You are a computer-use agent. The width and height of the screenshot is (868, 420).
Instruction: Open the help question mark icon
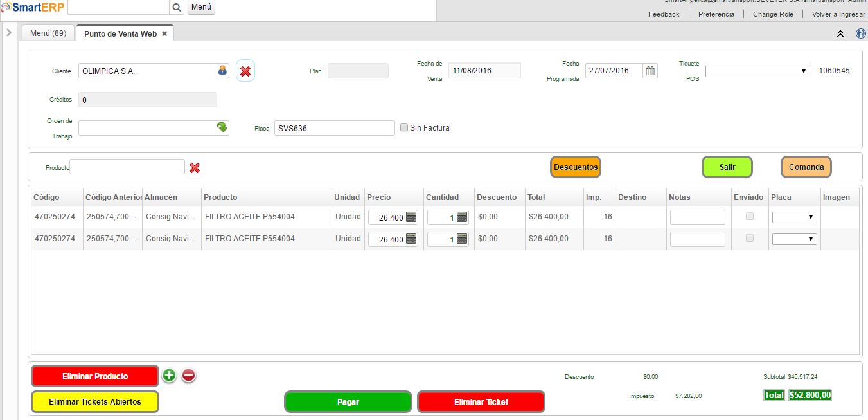[860, 33]
